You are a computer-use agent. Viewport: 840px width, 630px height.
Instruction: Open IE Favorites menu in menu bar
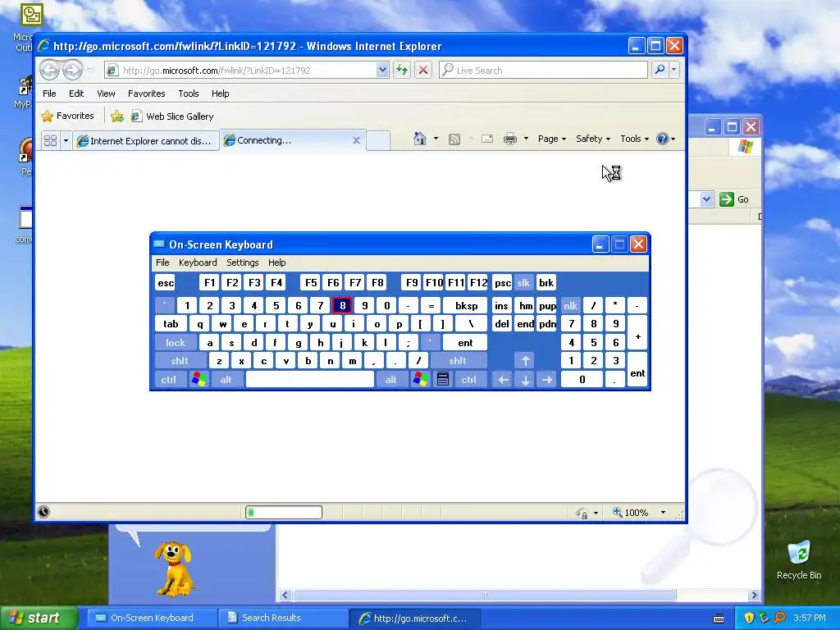point(146,94)
